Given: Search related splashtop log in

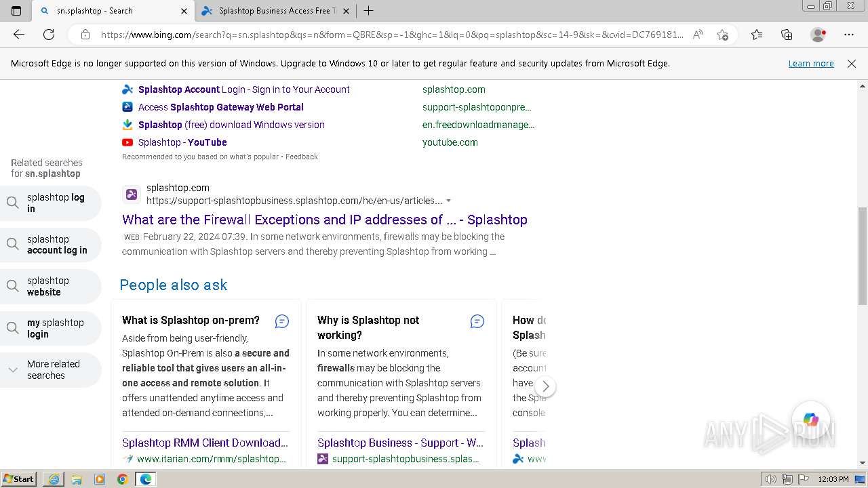Looking at the screenshot, I should [51, 203].
